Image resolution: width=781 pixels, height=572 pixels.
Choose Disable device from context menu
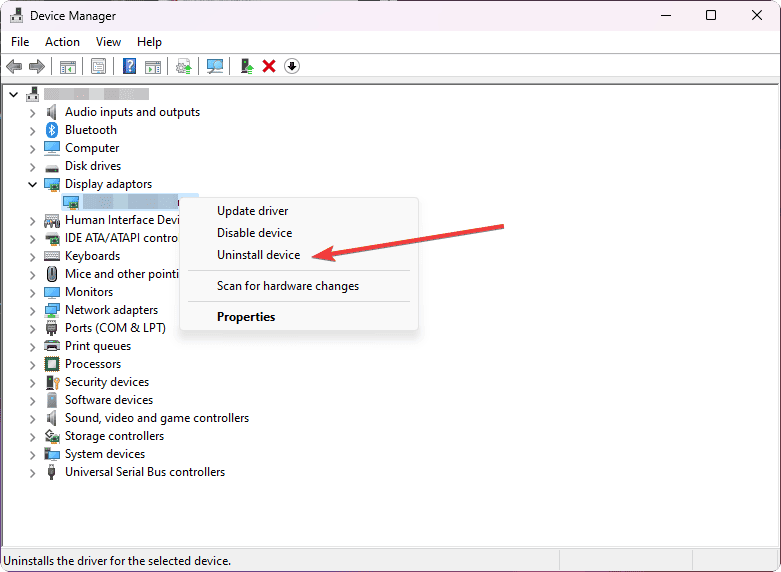[x=298, y=233]
